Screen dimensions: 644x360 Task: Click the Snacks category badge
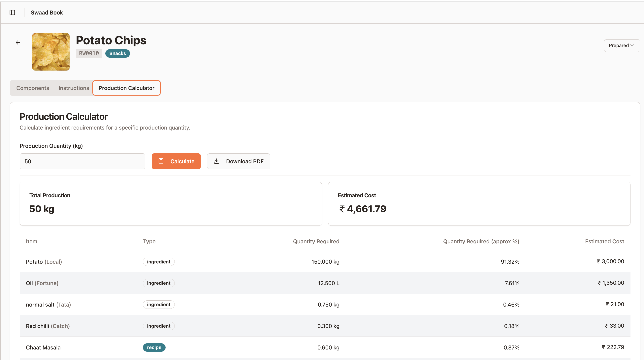point(117,53)
